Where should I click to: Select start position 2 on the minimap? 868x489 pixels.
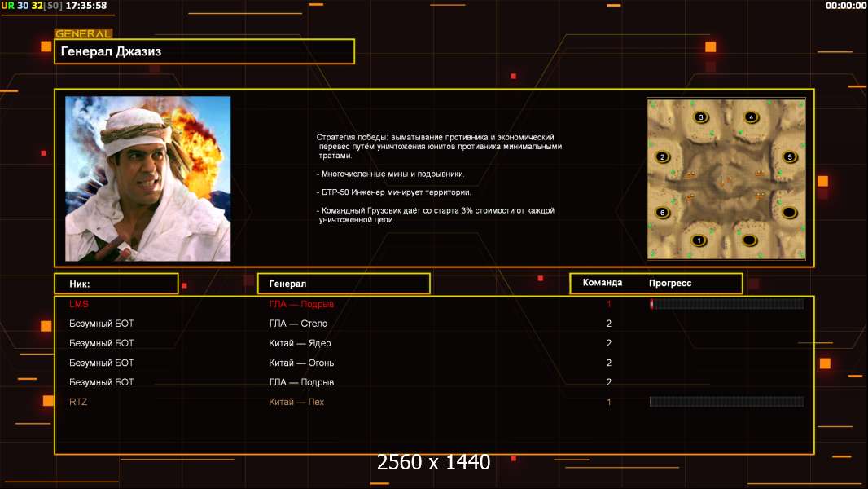(662, 157)
